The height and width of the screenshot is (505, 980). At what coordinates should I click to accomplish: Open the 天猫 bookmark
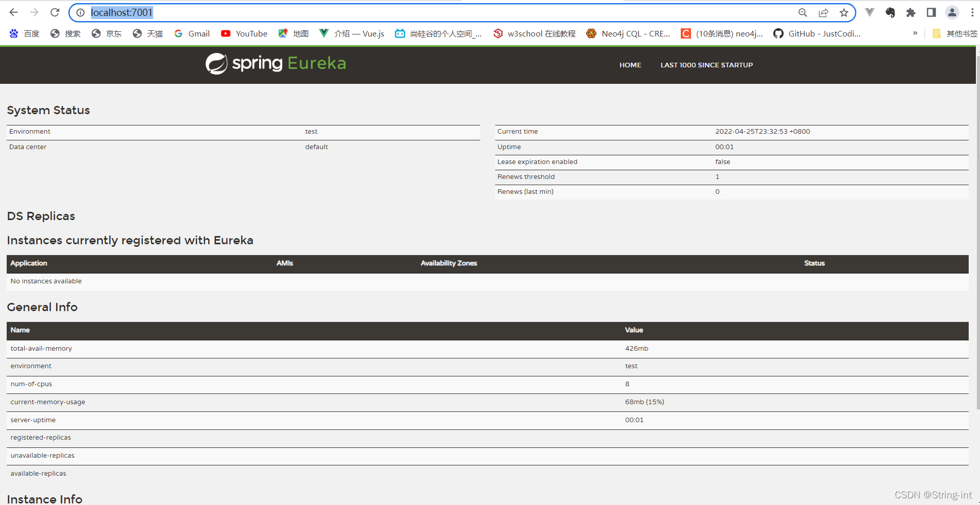click(148, 33)
